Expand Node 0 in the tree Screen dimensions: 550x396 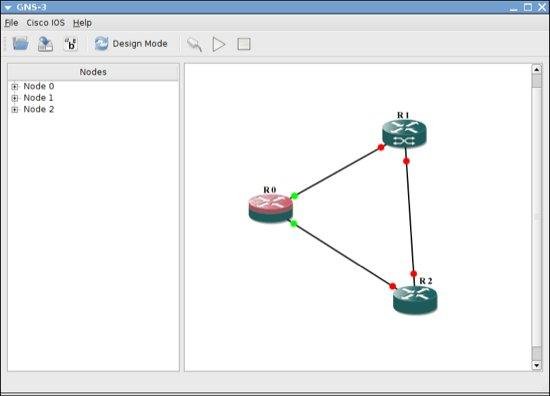pos(15,87)
